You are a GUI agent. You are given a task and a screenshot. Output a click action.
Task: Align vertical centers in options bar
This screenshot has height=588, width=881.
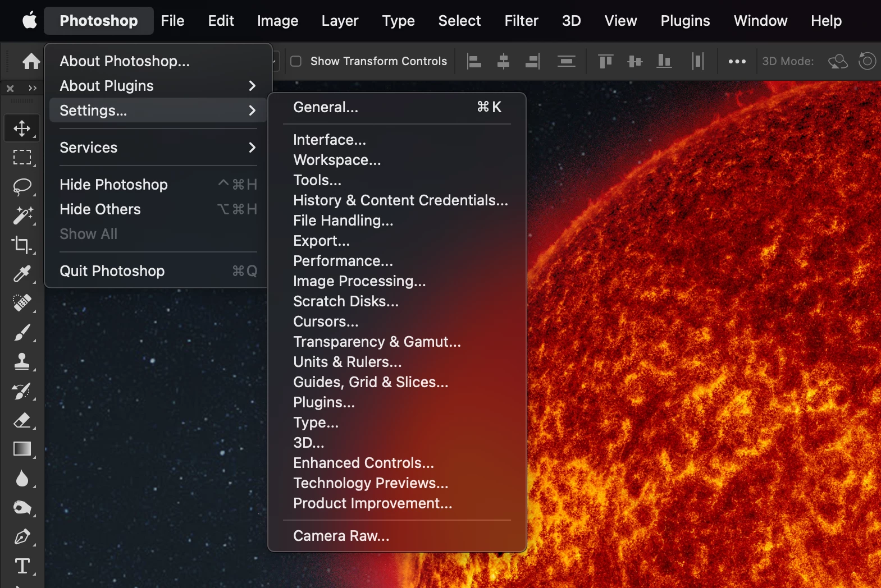pyautogui.click(x=634, y=61)
